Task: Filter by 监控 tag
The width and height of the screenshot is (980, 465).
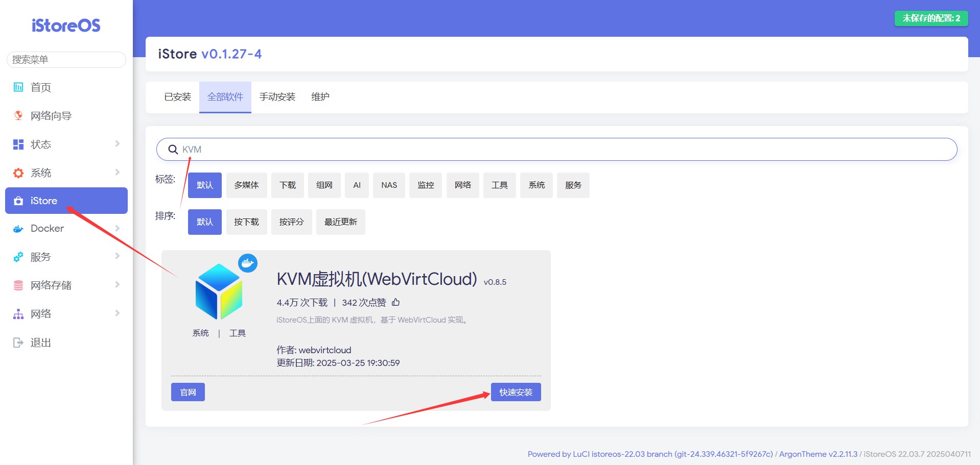Action: 426,185
